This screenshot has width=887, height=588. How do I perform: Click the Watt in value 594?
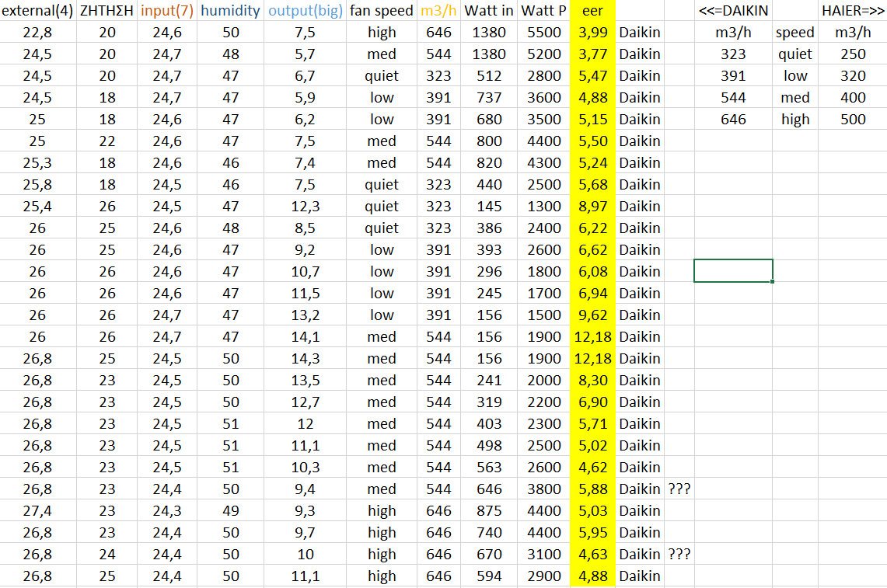[x=489, y=576]
